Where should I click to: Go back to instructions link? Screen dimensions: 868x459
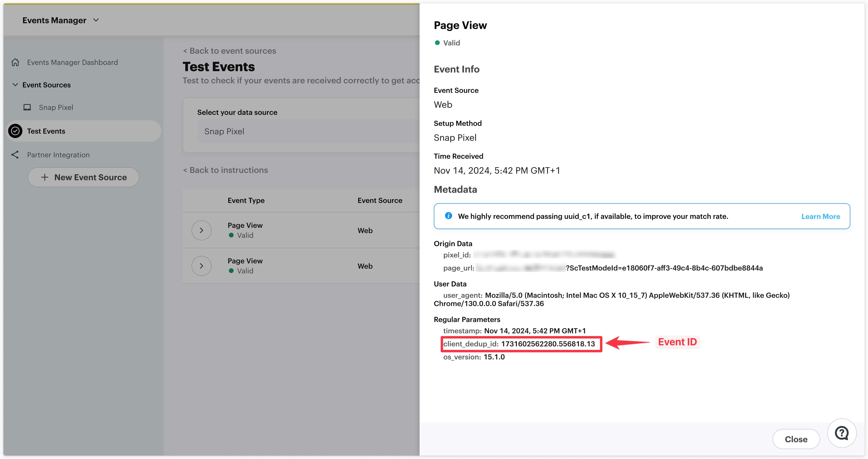(x=225, y=170)
